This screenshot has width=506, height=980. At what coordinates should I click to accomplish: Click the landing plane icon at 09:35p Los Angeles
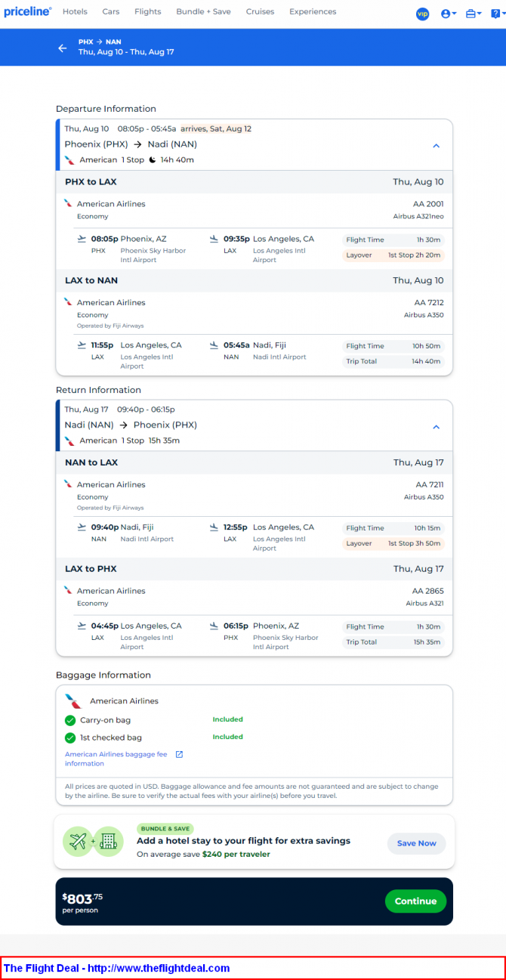pos(214,239)
